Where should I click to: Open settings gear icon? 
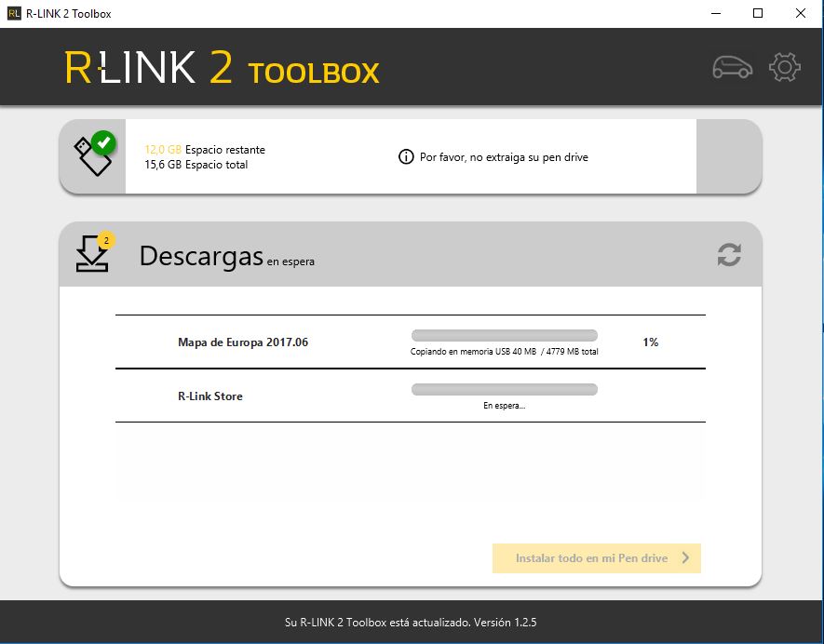point(785,67)
